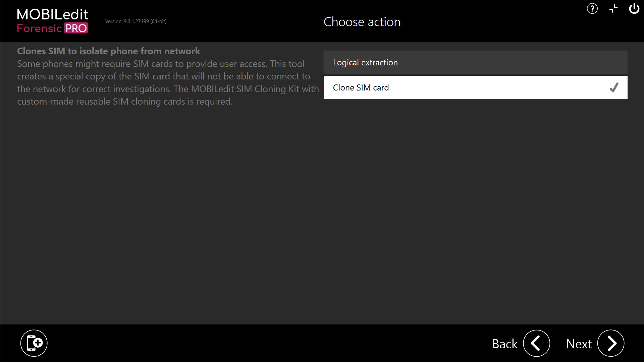Click the Next chevron arrow icon
This screenshot has width=644, height=362.
click(x=610, y=343)
